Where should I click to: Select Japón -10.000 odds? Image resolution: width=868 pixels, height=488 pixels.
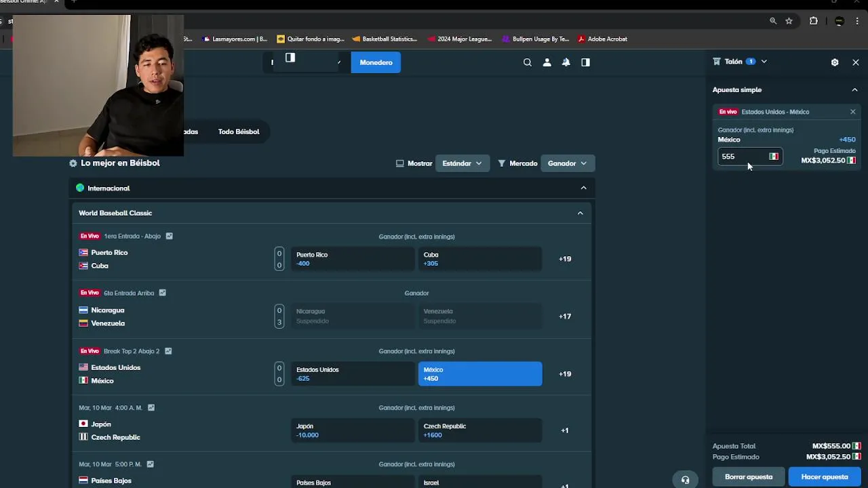353,430
